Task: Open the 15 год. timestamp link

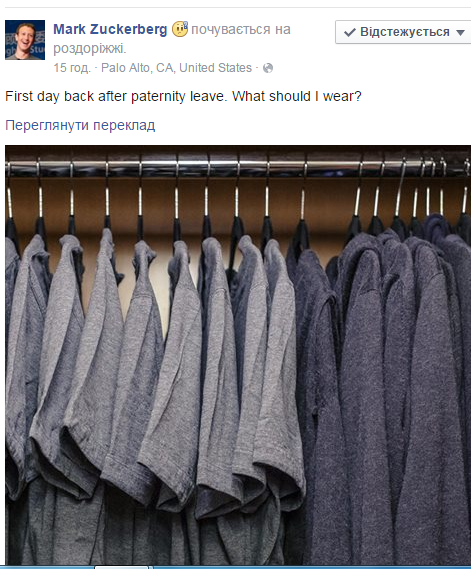Action: (72, 68)
